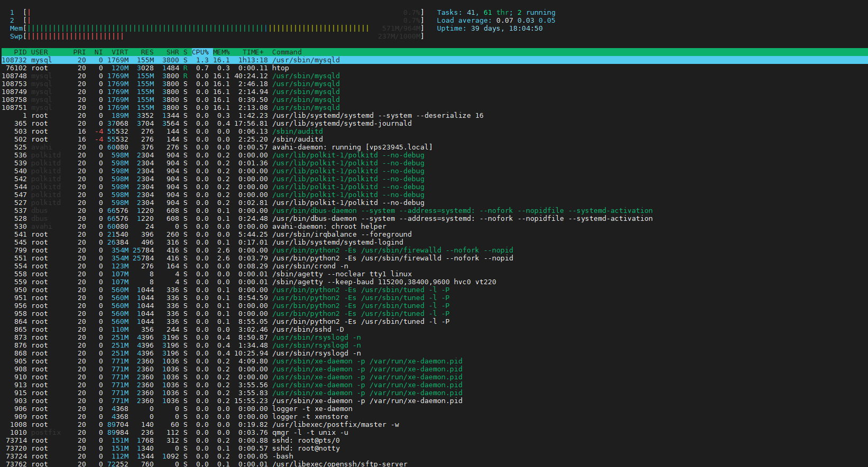Sort by the TIME+ column header

253,52
